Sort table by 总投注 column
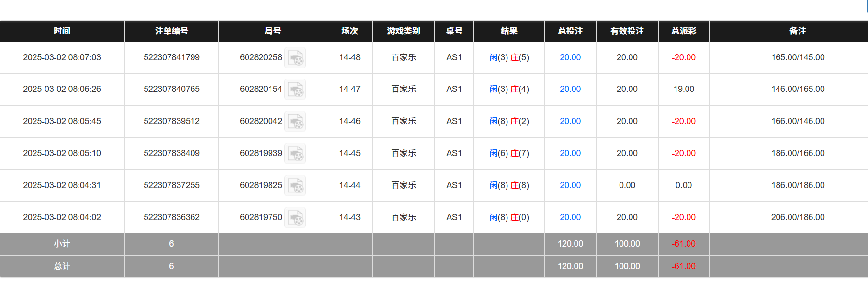The width and height of the screenshot is (868, 282). click(570, 31)
